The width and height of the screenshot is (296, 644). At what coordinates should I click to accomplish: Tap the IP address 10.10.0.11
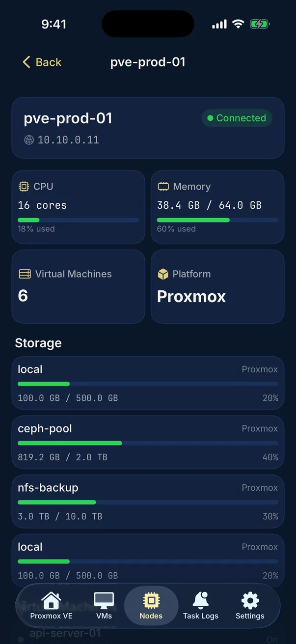click(68, 140)
